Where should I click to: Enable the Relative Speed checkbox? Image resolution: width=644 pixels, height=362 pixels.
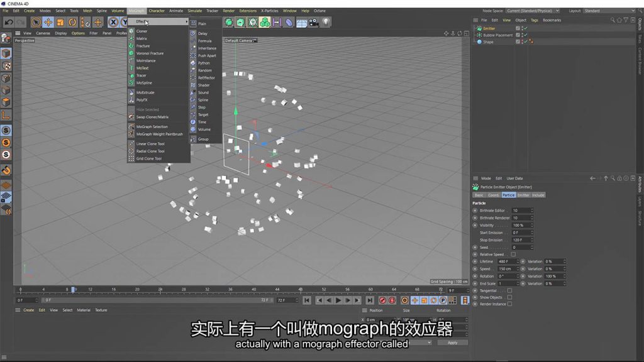click(513, 255)
